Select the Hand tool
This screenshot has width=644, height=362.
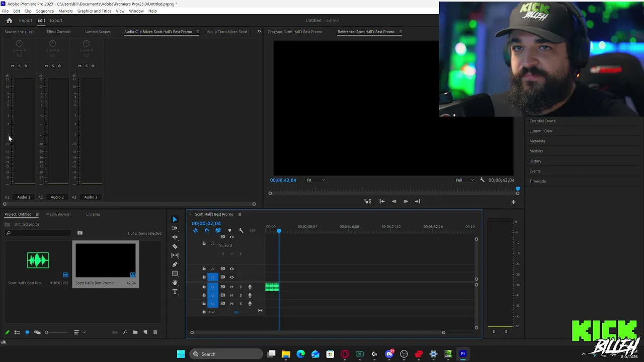point(175,283)
